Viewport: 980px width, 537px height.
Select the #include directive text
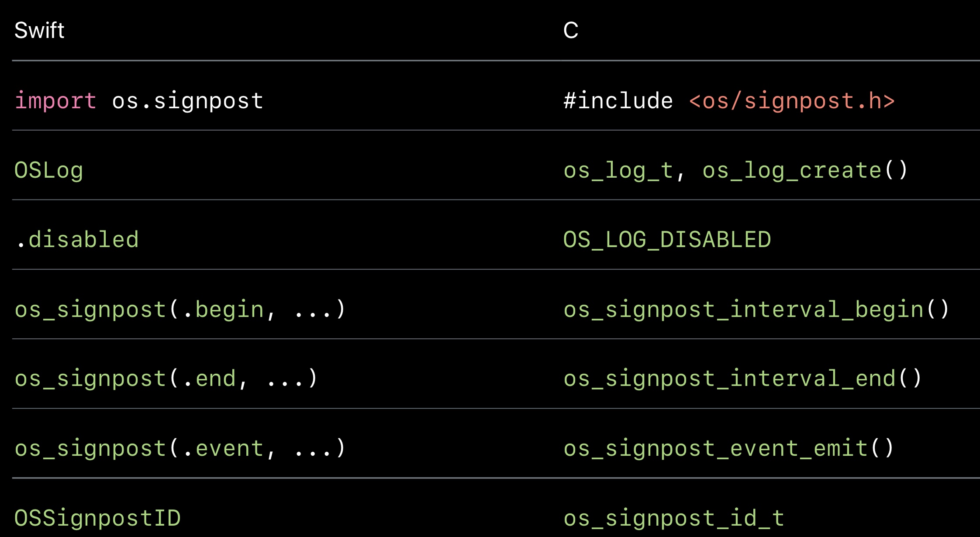618,101
